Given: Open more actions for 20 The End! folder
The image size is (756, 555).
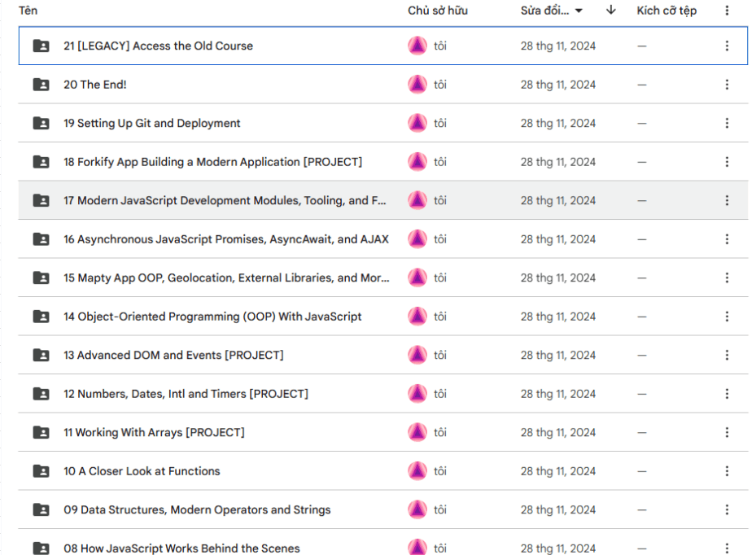Looking at the screenshot, I should (727, 85).
